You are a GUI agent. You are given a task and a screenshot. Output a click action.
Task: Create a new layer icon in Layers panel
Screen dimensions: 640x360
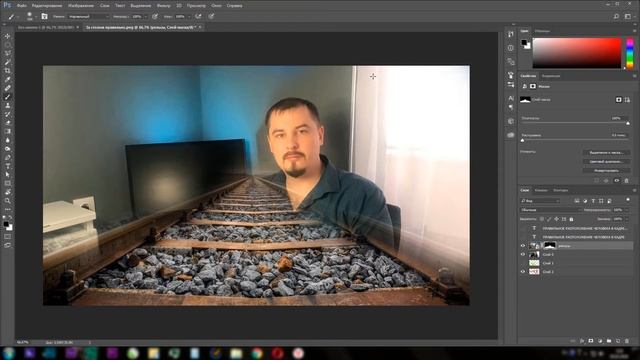click(x=618, y=341)
